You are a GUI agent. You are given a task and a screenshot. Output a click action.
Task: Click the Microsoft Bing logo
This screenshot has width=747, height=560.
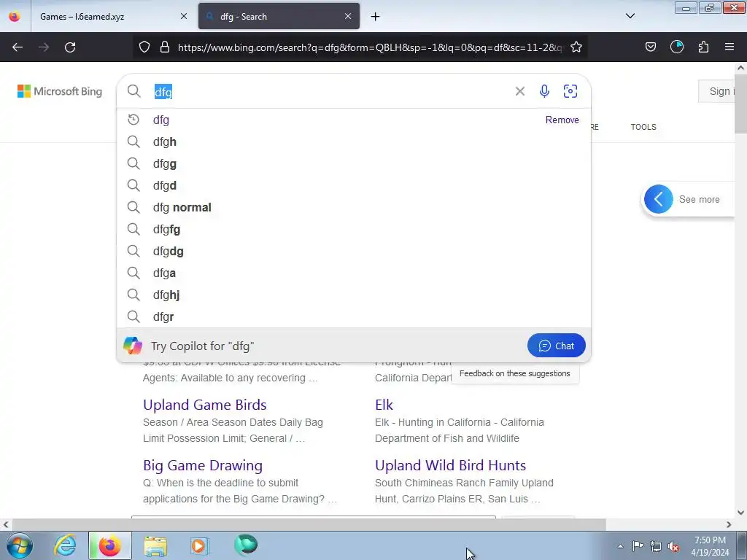pos(60,91)
